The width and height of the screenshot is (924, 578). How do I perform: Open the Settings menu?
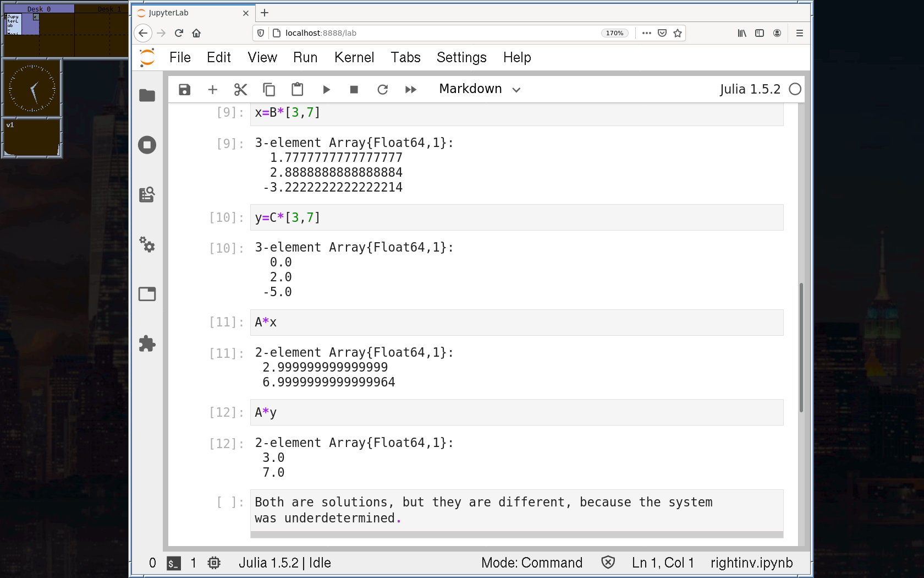tap(461, 57)
